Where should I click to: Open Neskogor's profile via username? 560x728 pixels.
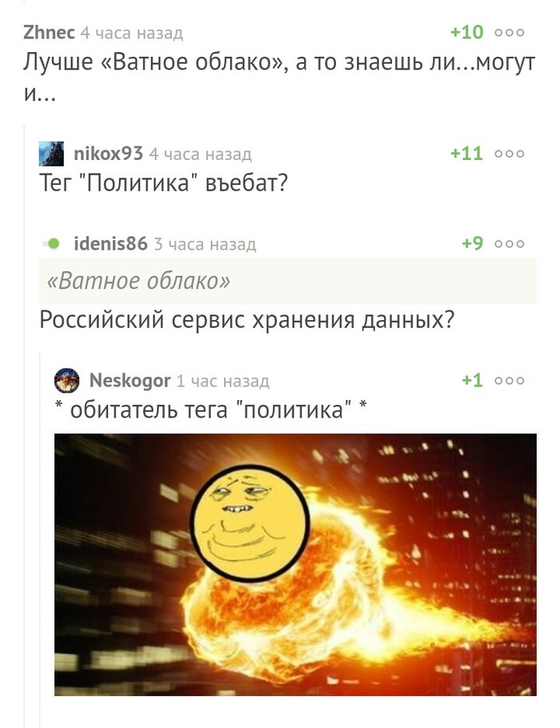(130, 381)
